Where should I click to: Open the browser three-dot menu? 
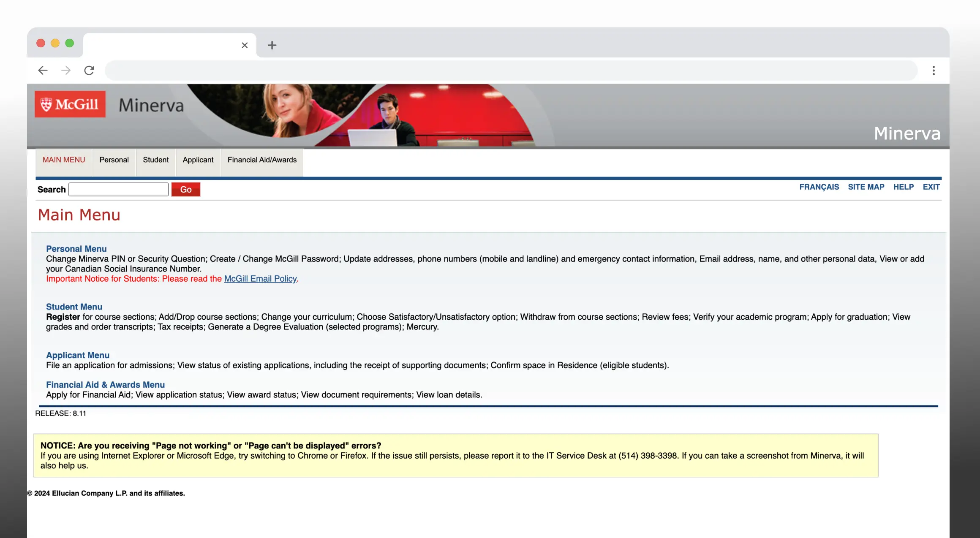(934, 70)
